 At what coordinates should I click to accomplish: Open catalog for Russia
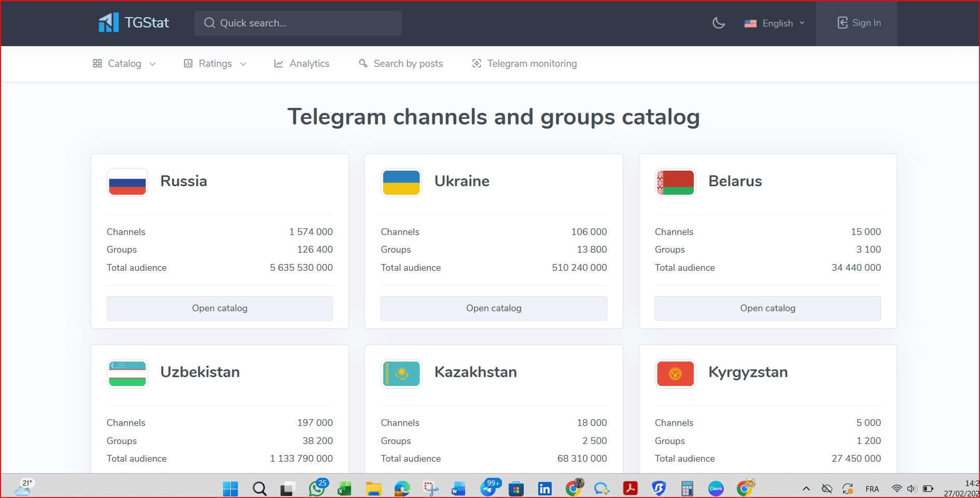(x=219, y=308)
